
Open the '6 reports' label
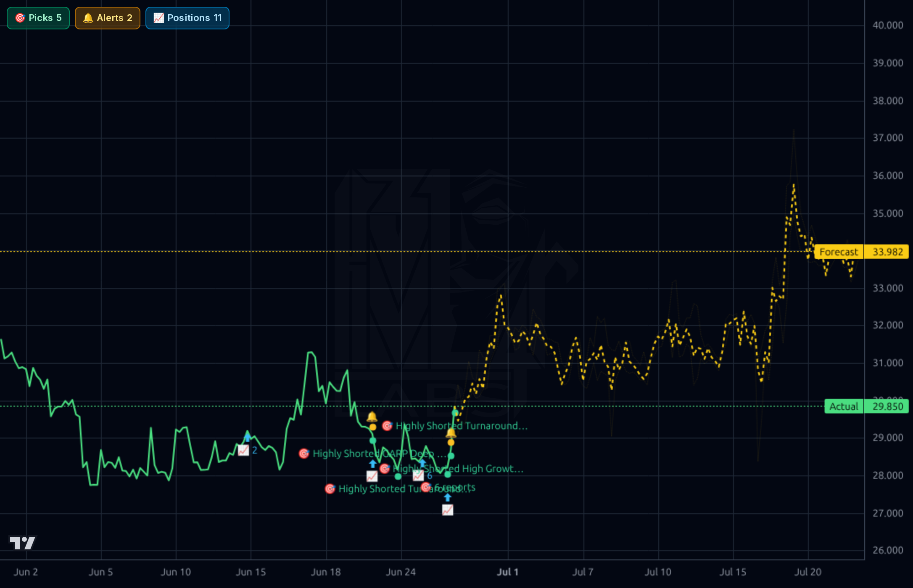click(455, 487)
